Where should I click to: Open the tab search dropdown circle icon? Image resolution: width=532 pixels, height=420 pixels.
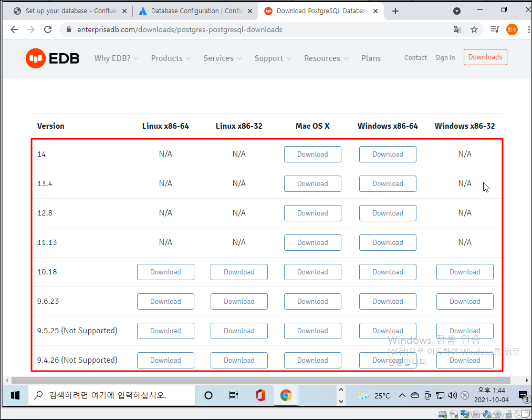pyautogui.click(x=457, y=11)
